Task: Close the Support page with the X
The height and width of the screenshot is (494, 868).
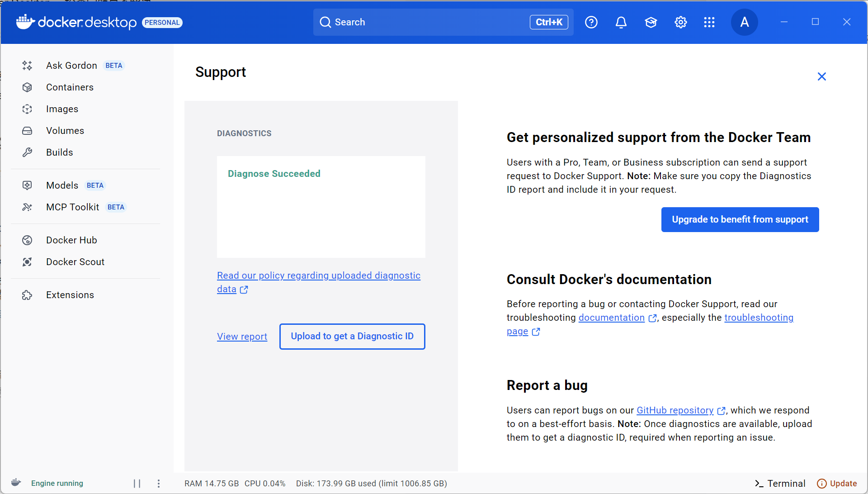Action: coord(822,76)
